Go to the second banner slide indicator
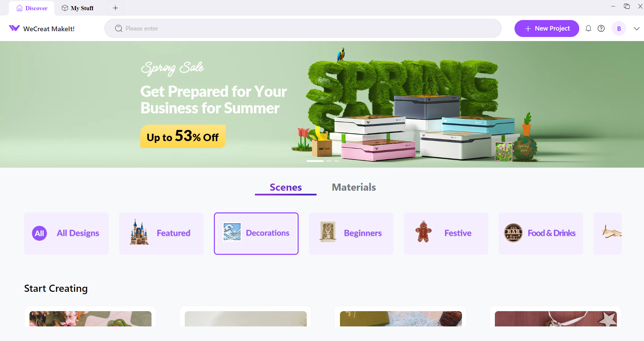The image size is (644, 341). pos(329,161)
